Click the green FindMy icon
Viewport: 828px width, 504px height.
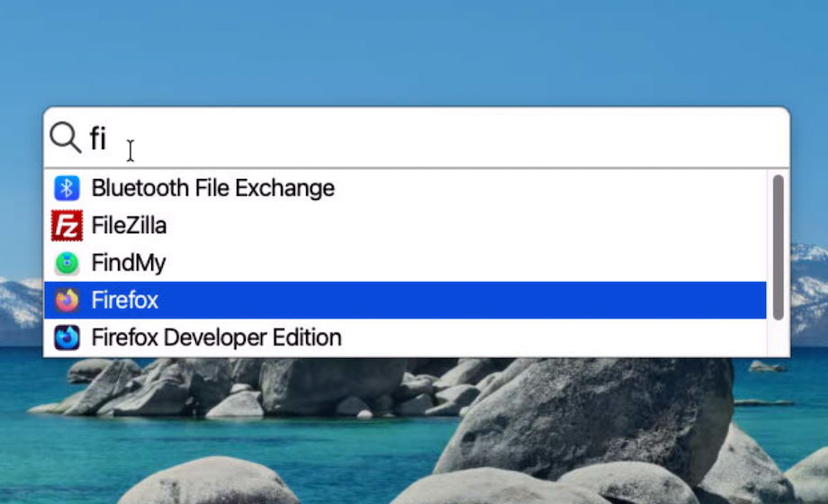point(67,263)
